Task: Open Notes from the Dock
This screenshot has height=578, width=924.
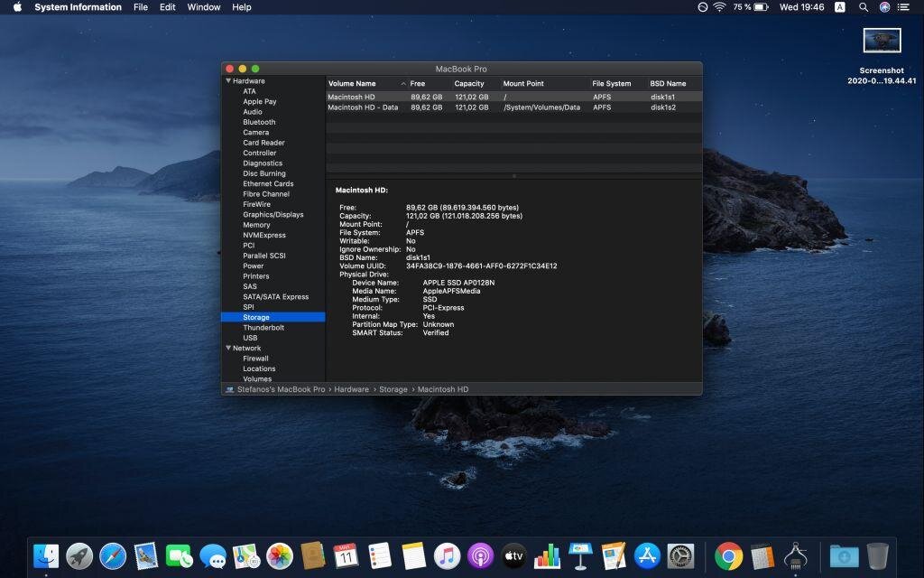Action: 413,555
